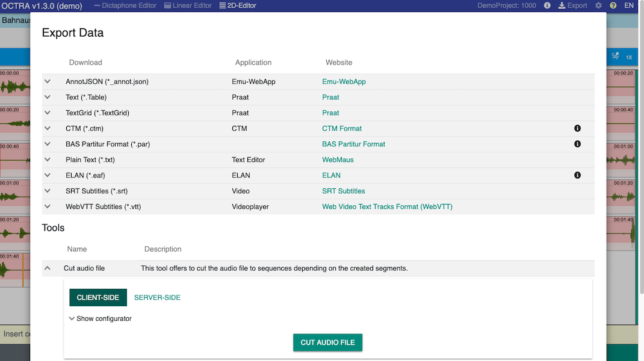Click info icon next to DemoProject
The image size is (644, 361).
pos(547,5)
